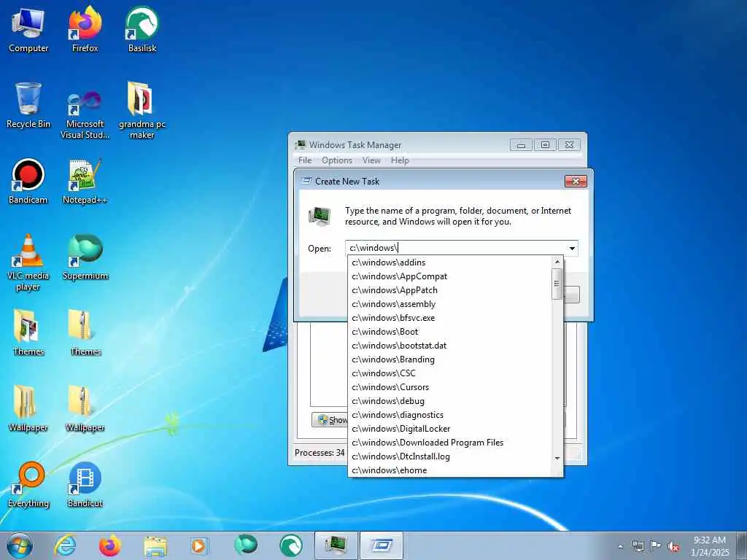Open Windows Explorer from the taskbar
747x560 pixels.
155,545
